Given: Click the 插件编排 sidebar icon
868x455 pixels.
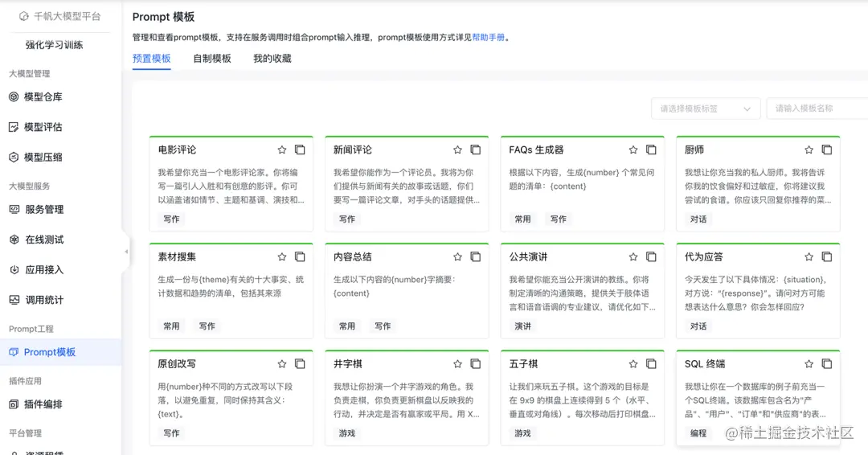Looking at the screenshot, I should (x=14, y=404).
